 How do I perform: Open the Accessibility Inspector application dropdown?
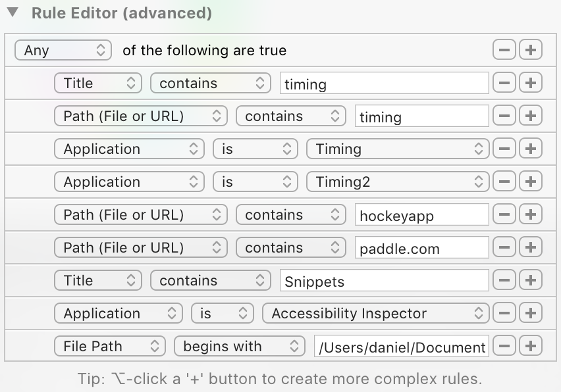376,313
